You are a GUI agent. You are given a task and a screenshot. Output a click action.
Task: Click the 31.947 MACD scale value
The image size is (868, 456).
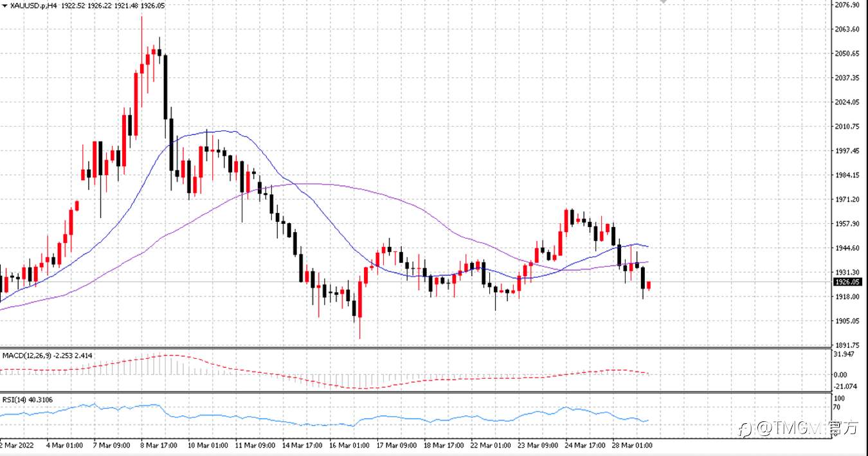844,354
